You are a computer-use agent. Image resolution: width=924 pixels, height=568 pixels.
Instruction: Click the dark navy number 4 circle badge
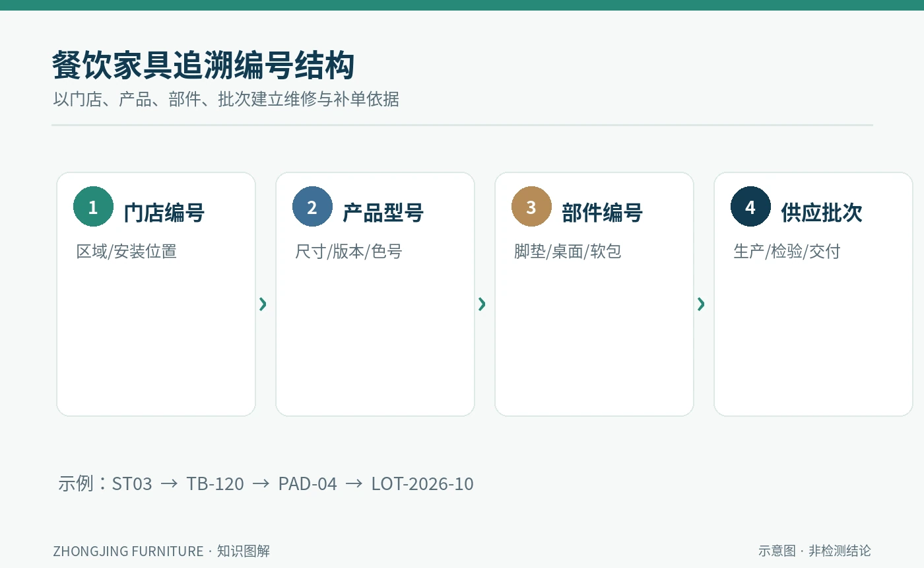750,207
